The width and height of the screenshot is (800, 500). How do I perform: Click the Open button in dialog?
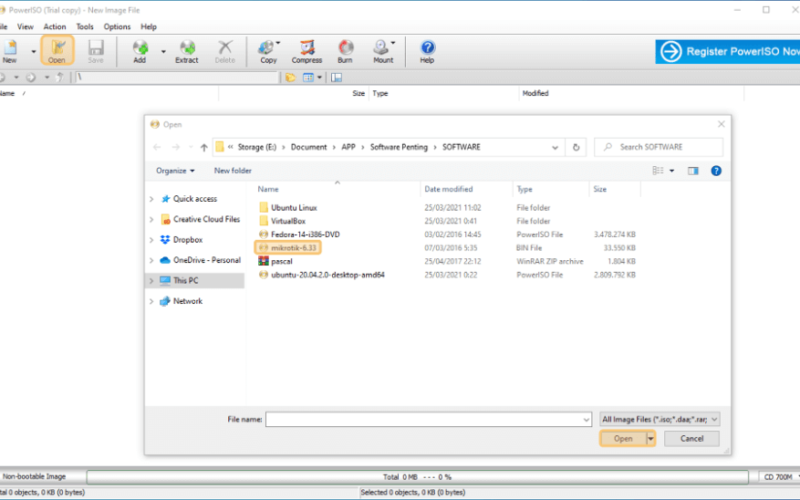click(623, 439)
